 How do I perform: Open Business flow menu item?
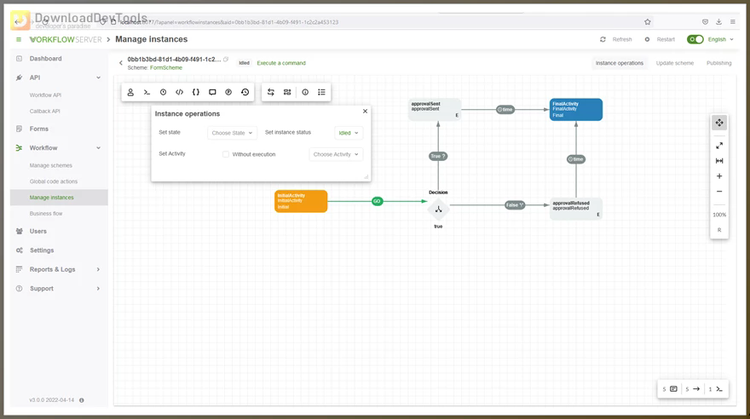click(x=46, y=213)
